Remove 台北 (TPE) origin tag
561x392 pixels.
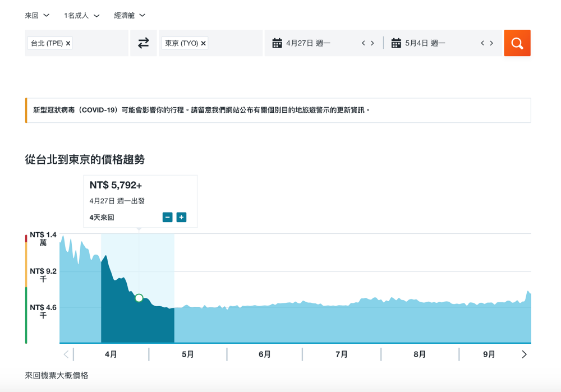[68, 43]
